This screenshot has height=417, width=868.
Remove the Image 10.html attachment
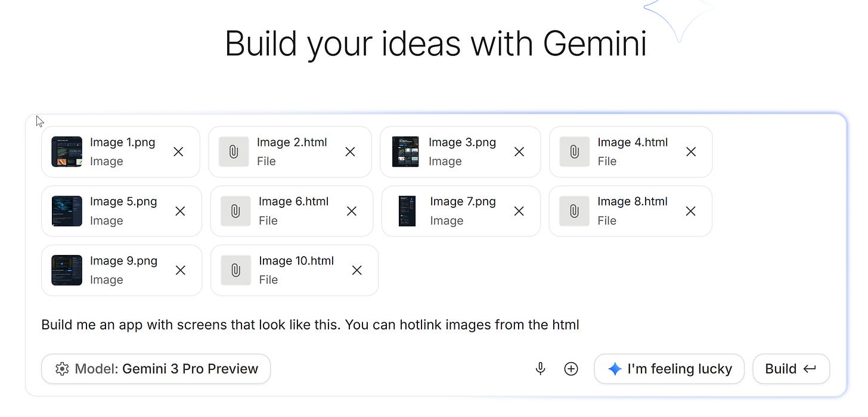pyautogui.click(x=356, y=270)
